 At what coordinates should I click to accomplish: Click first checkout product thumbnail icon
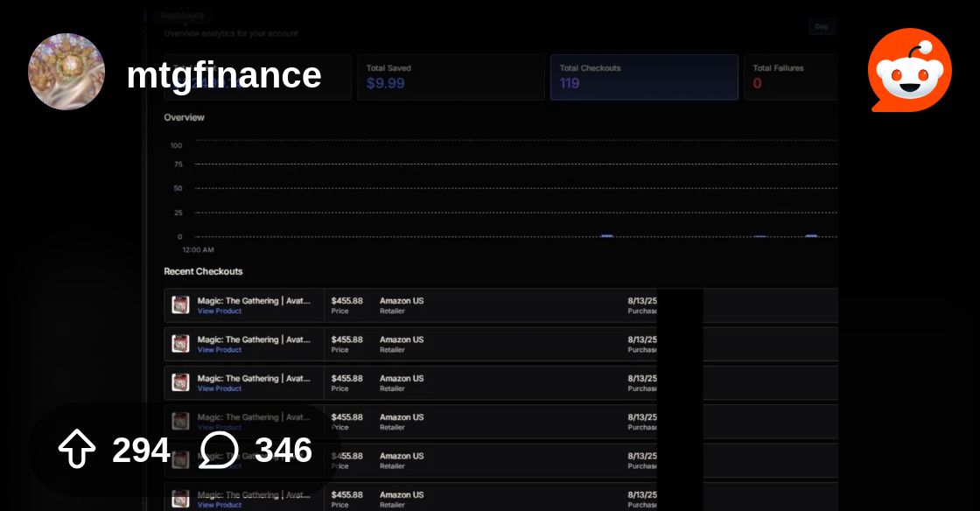(180, 304)
